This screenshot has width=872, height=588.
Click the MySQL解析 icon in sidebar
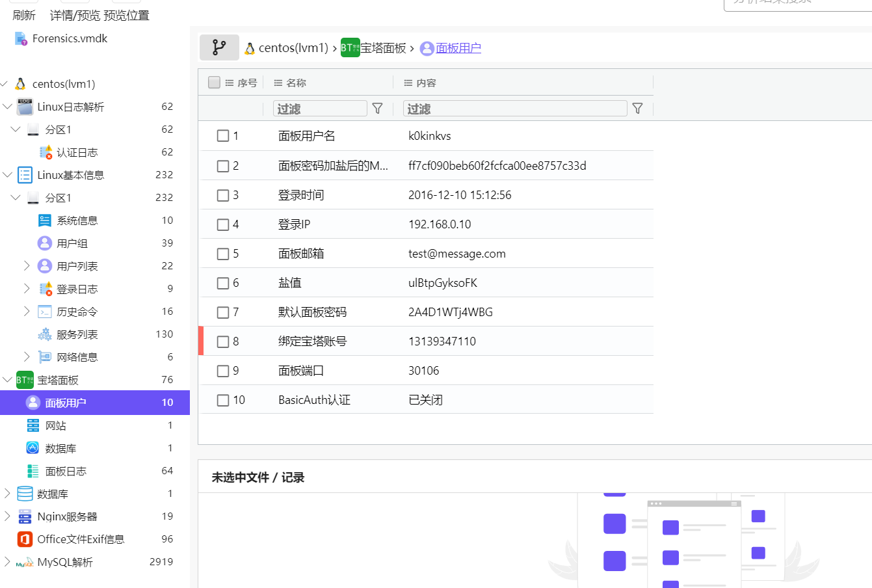[25, 563]
